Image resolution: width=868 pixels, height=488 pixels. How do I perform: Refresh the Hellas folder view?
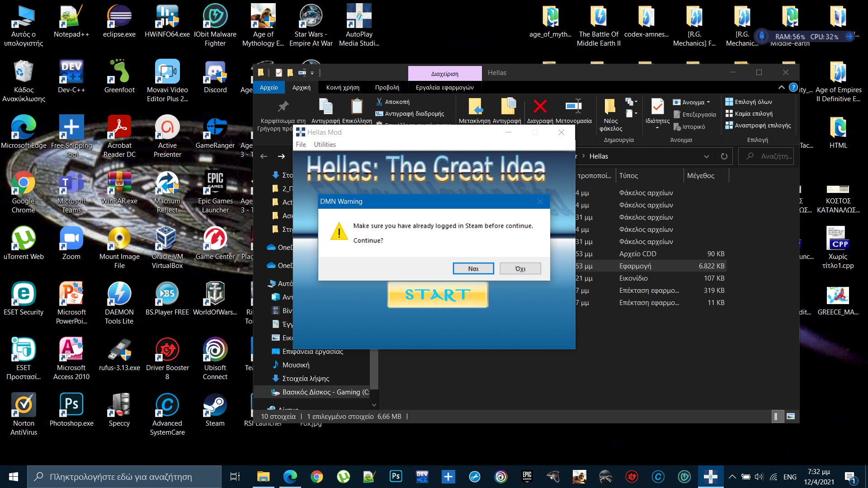click(724, 156)
